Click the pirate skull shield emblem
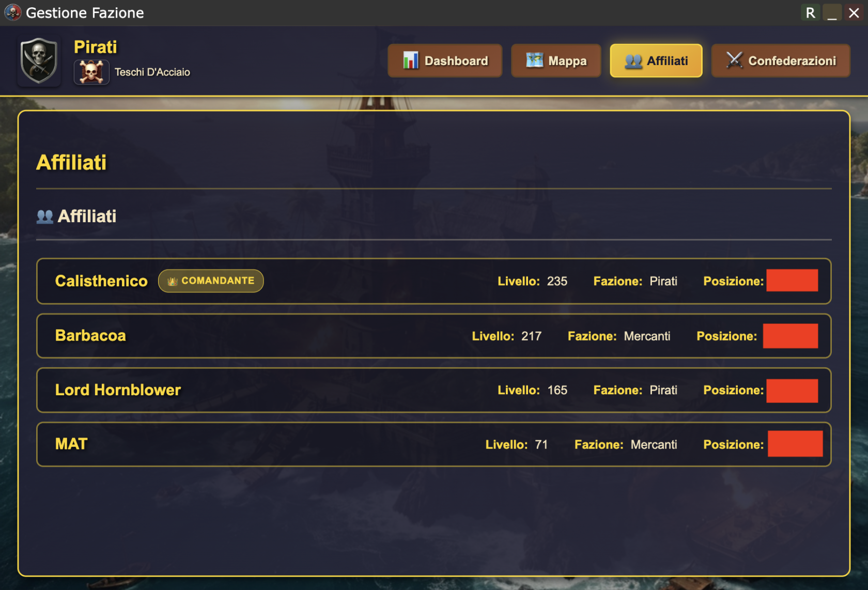The height and width of the screenshot is (590, 868). [39, 61]
